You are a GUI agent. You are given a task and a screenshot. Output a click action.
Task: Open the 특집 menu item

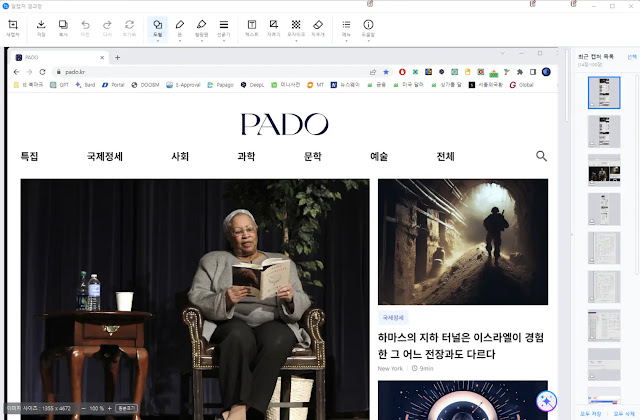(29, 156)
